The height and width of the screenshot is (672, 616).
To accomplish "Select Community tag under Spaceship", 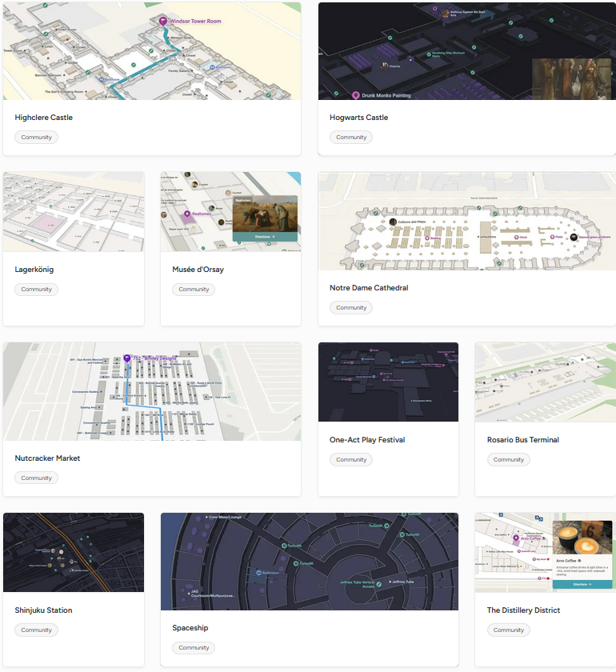I will [x=194, y=647].
